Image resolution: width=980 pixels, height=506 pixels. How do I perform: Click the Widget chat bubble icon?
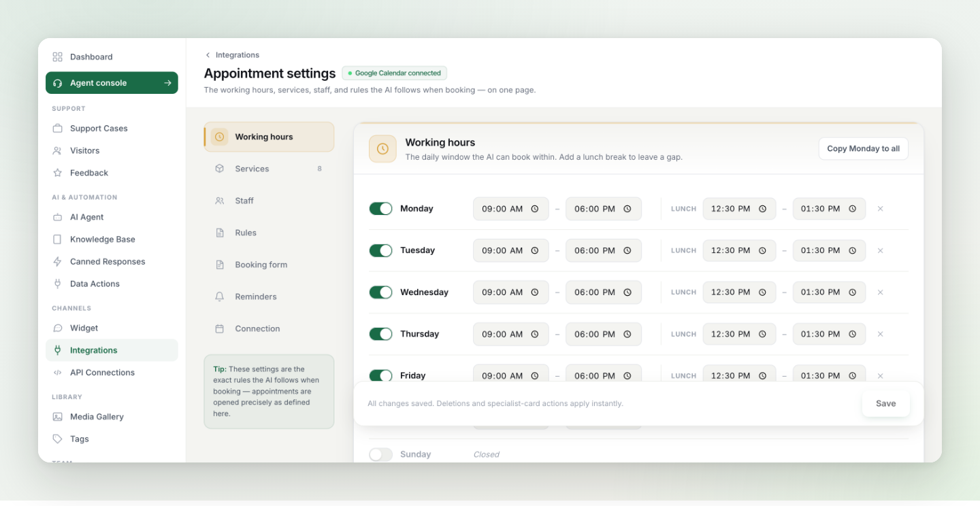coord(57,328)
